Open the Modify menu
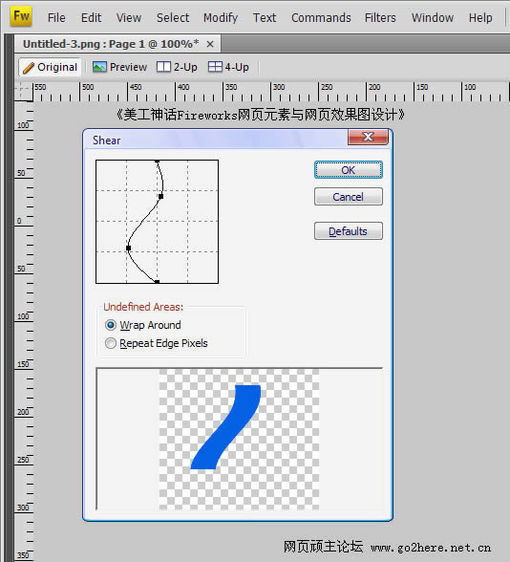The height and width of the screenshot is (562, 510). point(220,18)
